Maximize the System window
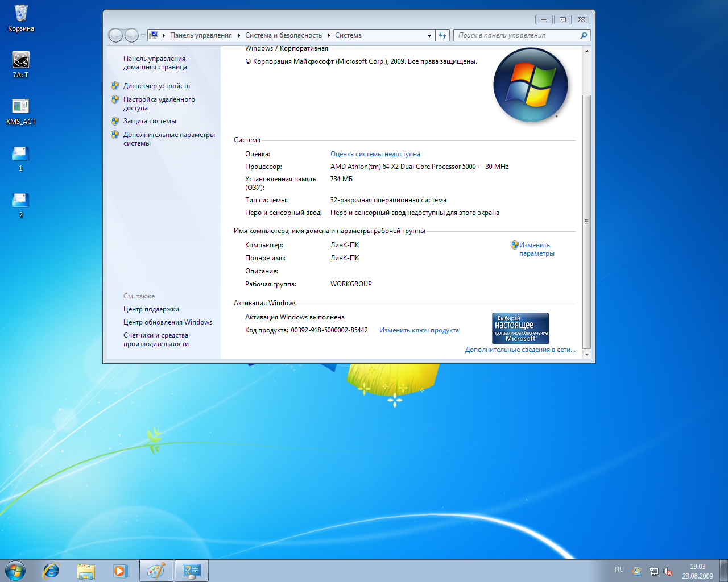 [562, 19]
